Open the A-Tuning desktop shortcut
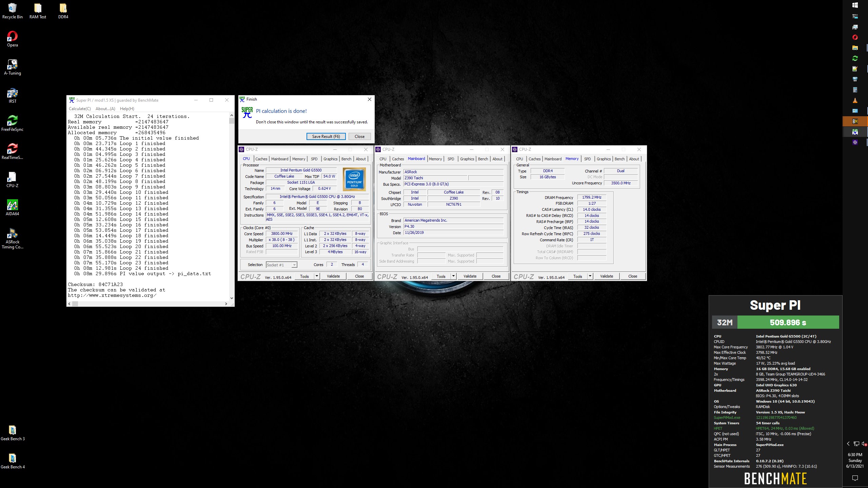Image resolution: width=868 pixels, height=488 pixels. pos(12,67)
